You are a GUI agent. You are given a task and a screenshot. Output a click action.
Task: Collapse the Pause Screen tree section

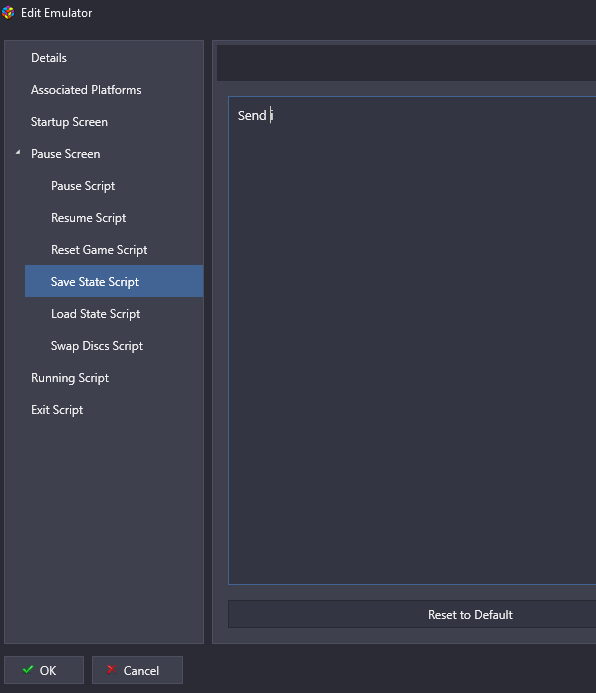click(x=18, y=152)
